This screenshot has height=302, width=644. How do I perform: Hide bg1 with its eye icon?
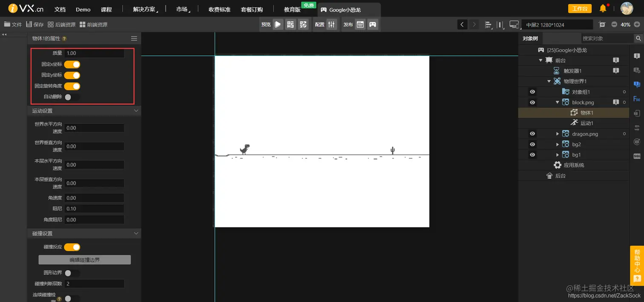coord(532,155)
